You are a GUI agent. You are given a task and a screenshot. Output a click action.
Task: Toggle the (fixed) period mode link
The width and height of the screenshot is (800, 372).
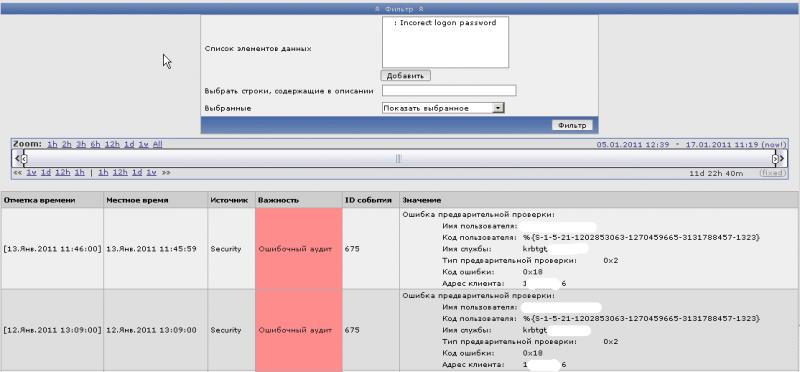coord(771,173)
